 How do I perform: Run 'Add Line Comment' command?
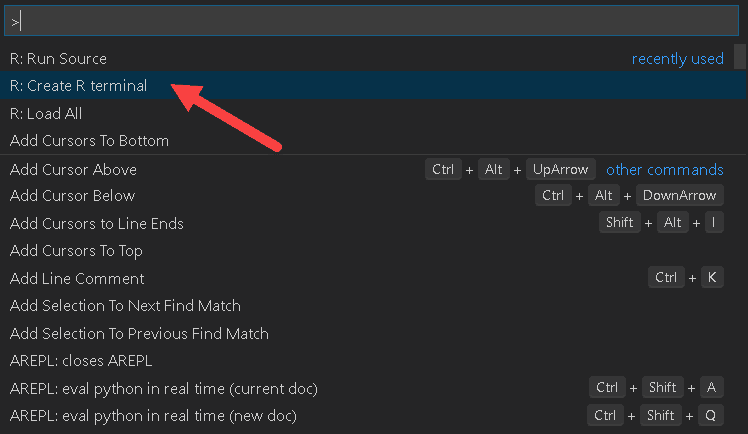tap(77, 279)
